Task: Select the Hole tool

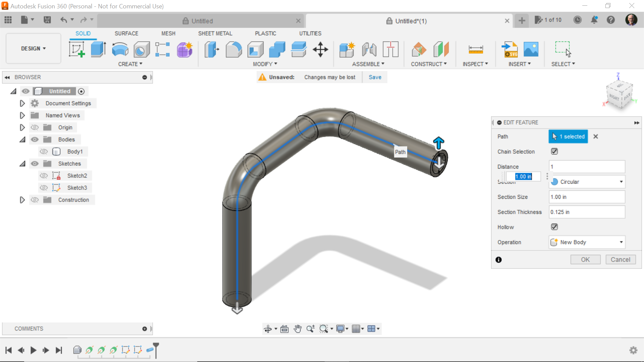Action: 142,50
